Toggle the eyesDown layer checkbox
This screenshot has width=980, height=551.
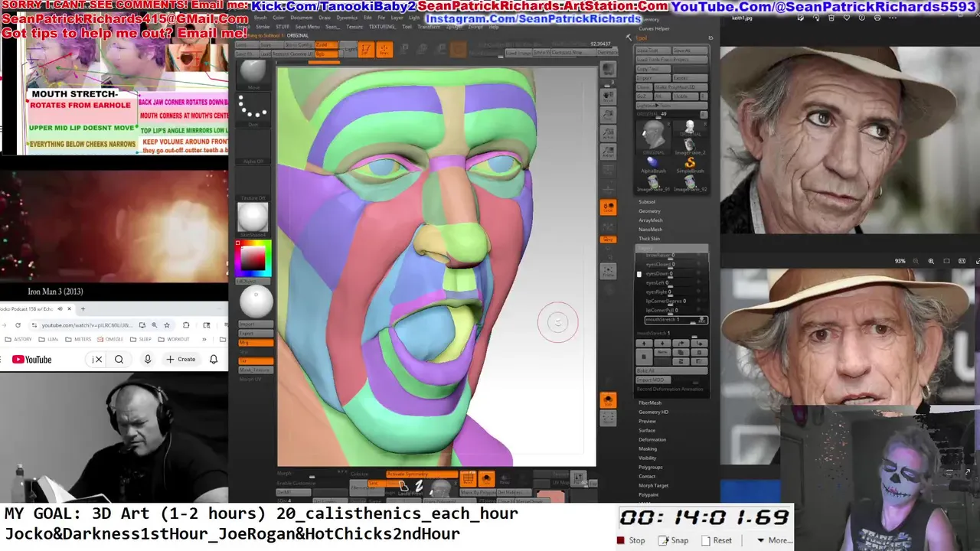click(x=639, y=274)
